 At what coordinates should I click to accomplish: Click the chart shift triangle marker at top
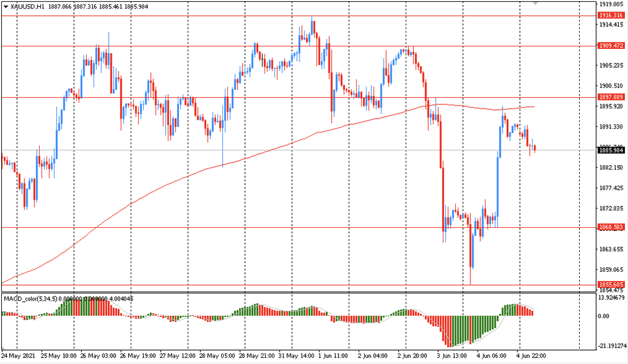(x=536, y=3)
